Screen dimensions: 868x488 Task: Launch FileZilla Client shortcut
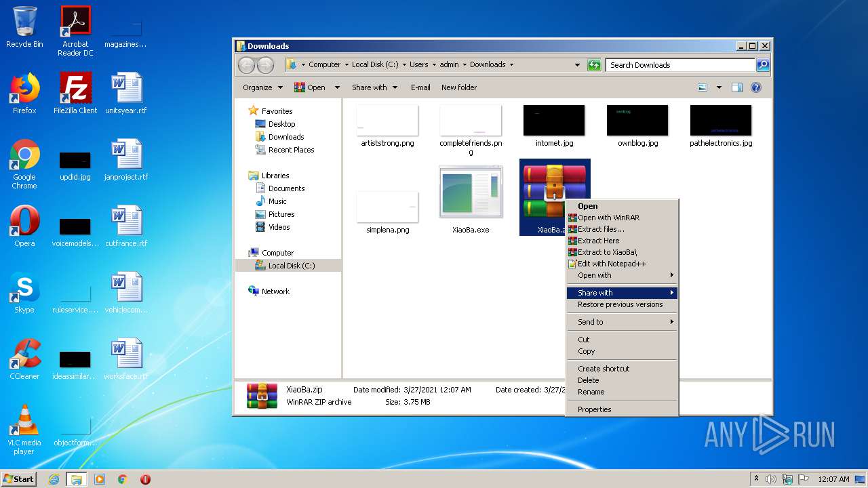75,94
